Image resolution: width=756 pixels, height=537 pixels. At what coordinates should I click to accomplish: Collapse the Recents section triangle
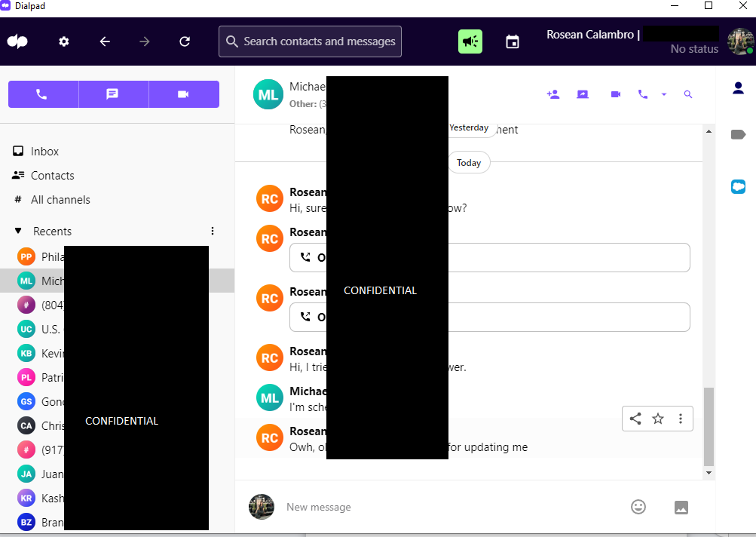18,231
